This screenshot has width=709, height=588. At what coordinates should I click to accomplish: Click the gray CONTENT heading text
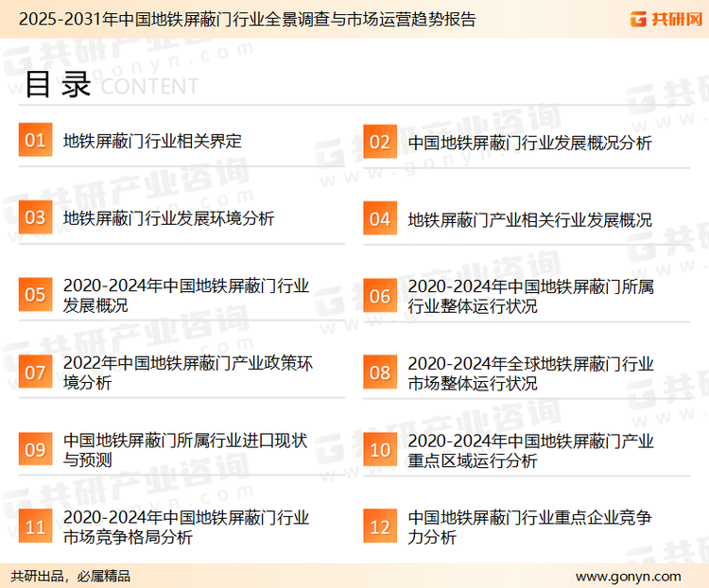click(149, 86)
